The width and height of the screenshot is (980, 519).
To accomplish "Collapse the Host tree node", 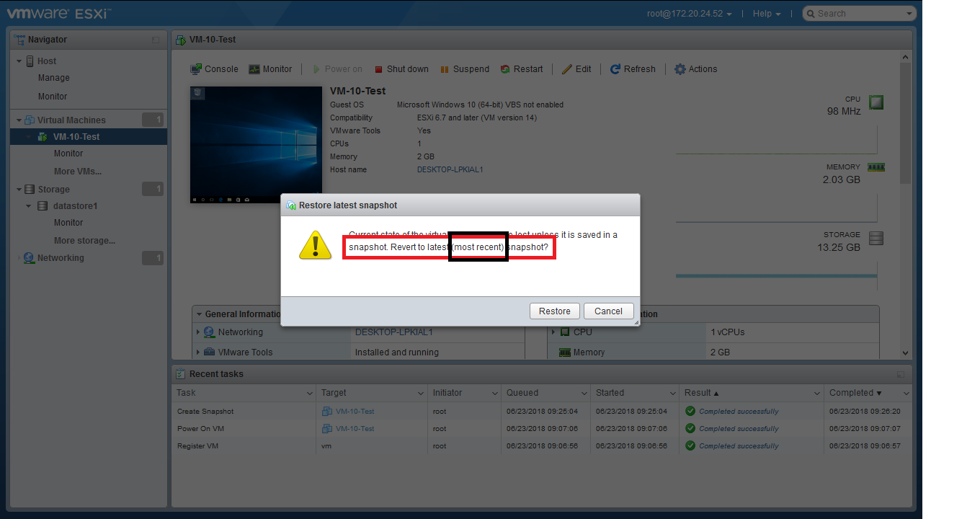I will coord(19,61).
